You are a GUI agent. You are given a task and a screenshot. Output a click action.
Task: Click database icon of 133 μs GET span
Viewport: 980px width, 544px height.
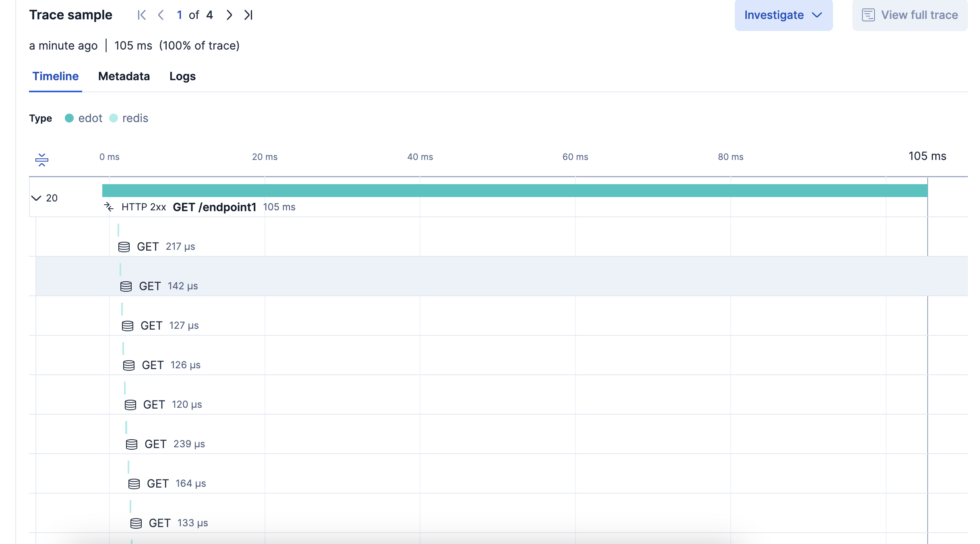[136, 523]
